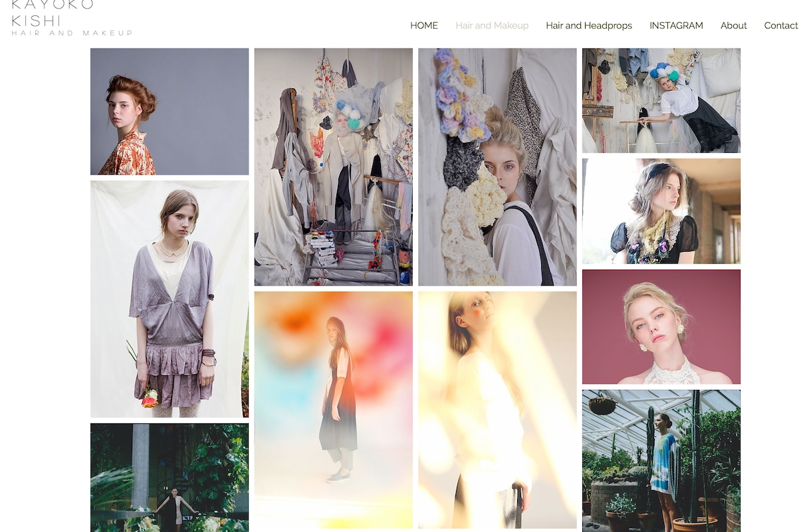811x532 pixels.
Task: Go to the Hair and Headprops page
Action: coord(589,25)
